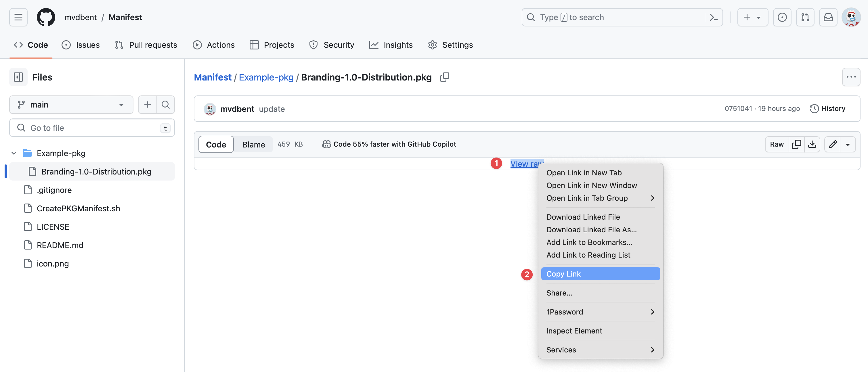Select Code view toggle
The width and height of the screenshot is (868, 372).
216,145
